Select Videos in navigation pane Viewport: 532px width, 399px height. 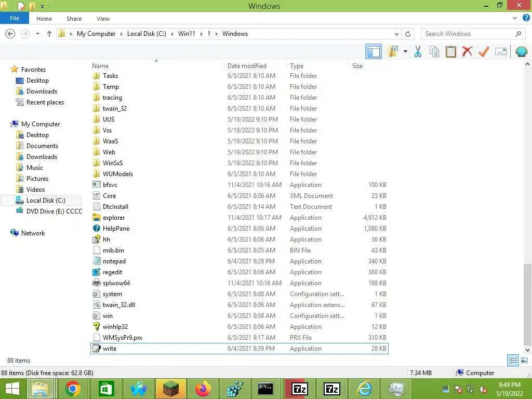point(35,189)
